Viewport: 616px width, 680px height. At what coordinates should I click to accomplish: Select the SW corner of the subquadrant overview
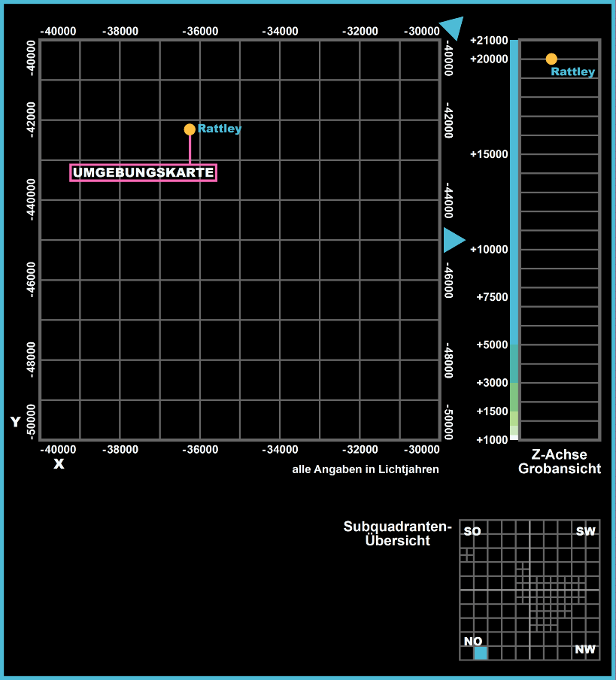click(585, 532)
